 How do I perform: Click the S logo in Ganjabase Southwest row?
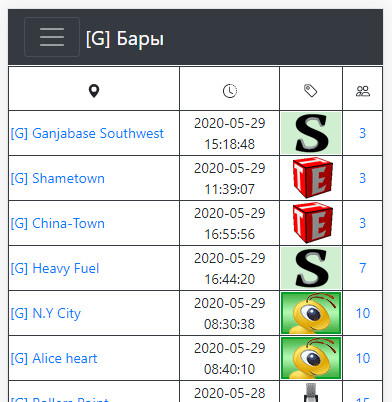click(311, 133)
